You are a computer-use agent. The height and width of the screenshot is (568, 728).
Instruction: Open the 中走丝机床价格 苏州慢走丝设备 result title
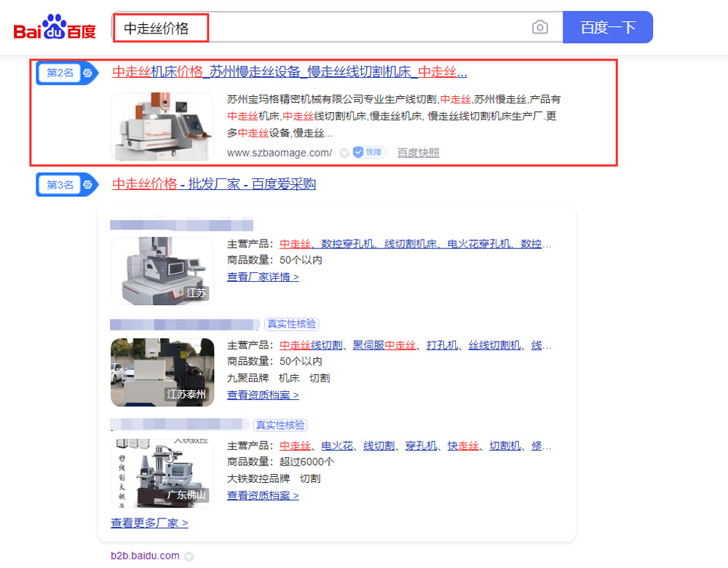click(x=289, y=72)
